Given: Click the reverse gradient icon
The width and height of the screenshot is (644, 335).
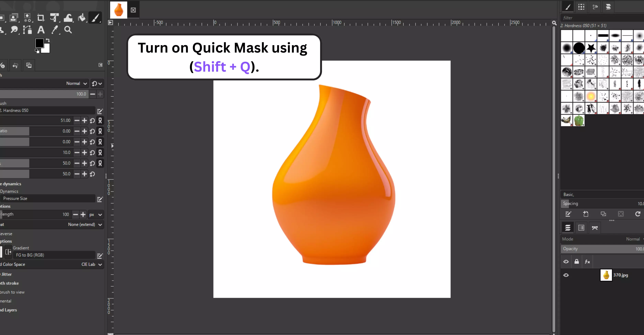Looking at the screenshot, I should click(x=8, y=252).
